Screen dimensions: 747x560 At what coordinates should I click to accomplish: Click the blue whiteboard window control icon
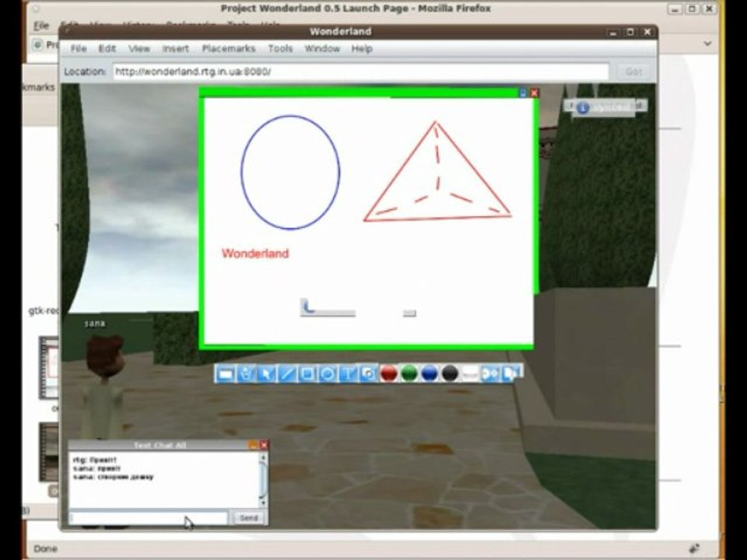coord(523,93)
